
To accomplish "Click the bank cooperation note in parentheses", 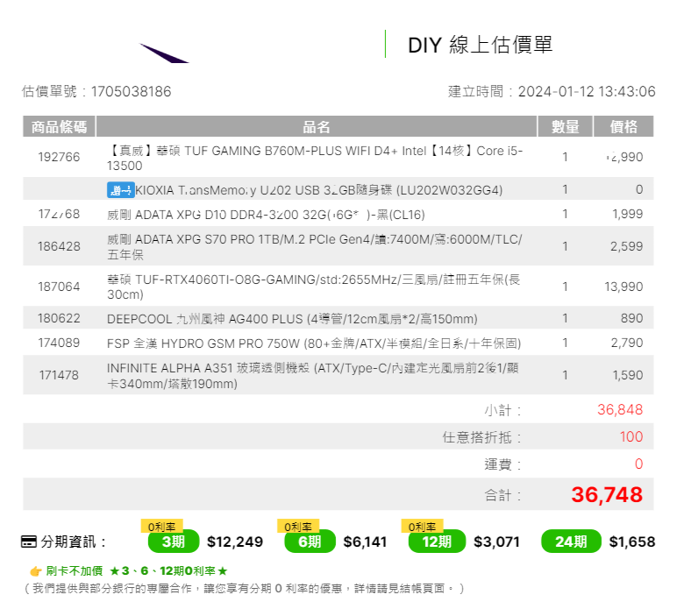I will click(245, 589).
